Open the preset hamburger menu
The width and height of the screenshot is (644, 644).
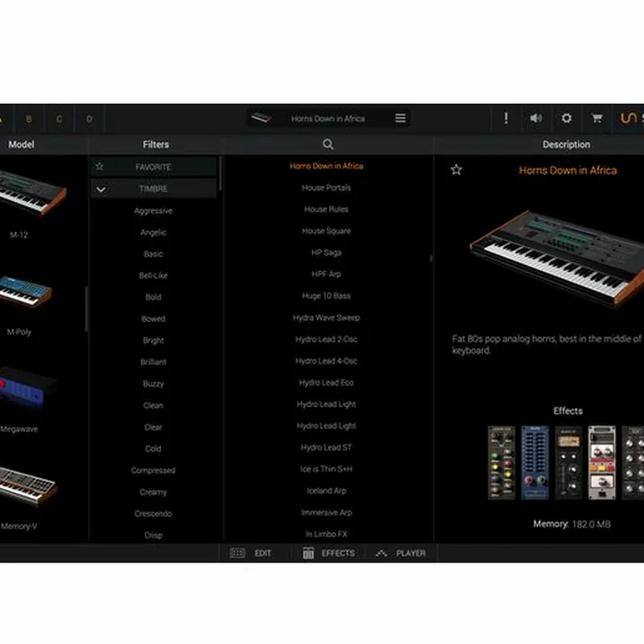400,118
